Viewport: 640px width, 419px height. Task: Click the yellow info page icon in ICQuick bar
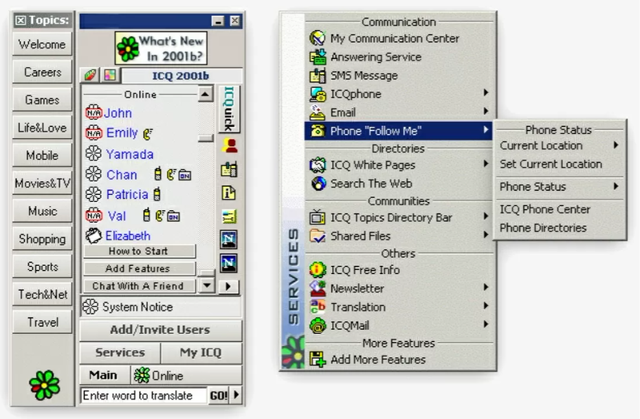(229, 193)
